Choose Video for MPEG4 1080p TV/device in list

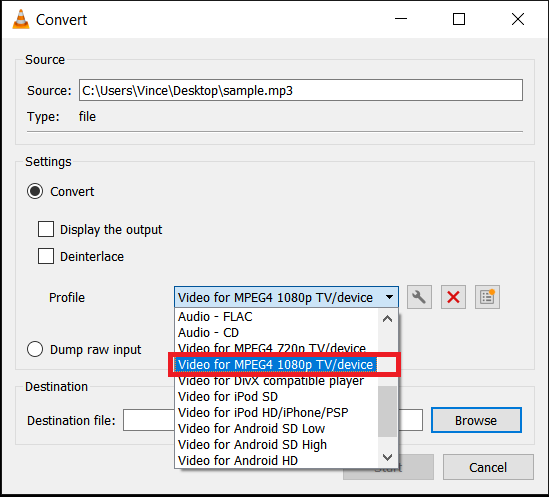(276, 365)
